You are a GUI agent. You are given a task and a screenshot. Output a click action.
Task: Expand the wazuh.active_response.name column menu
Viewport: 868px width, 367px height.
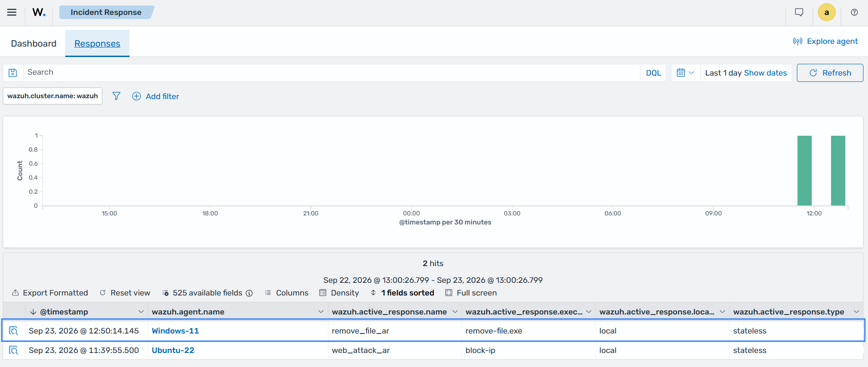tap(455, 312)
